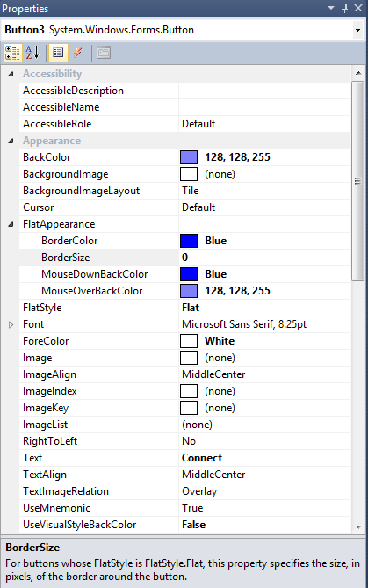Screen dimensions: 368x588
Task: Select the blue BorderColor swatch
Action: pyautogui.click(x=189, y=241)
